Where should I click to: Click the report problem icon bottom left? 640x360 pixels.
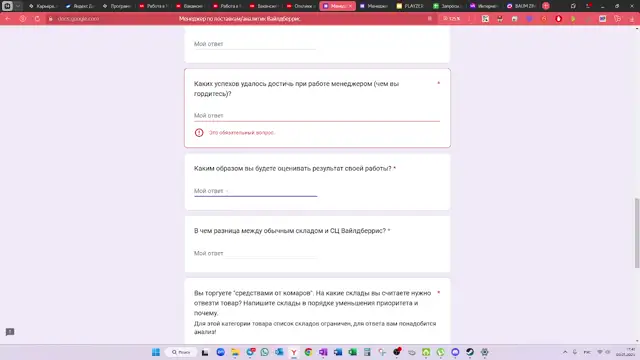10,332
